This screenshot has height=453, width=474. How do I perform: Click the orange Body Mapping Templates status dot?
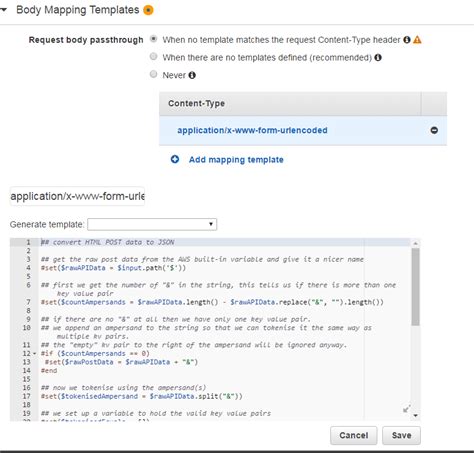coord(148,10)
